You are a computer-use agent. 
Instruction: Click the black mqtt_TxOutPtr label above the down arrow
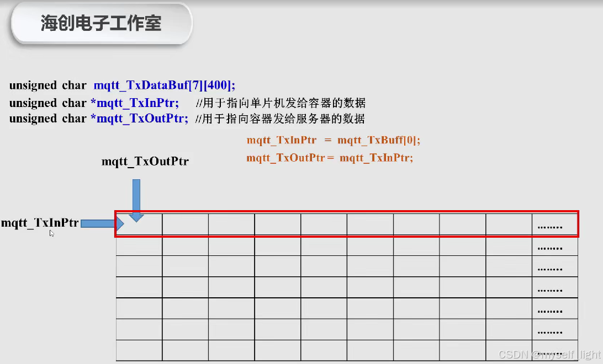145,161
